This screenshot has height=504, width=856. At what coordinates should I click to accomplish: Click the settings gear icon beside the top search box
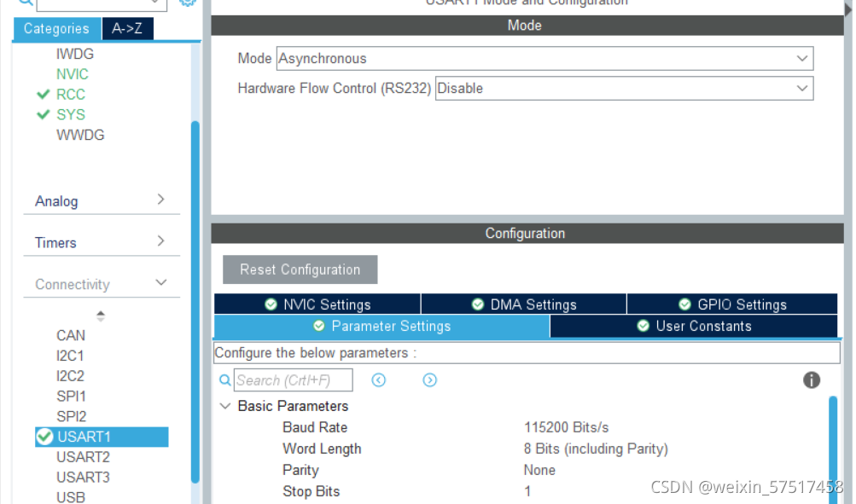pyautogui.click(x=187, y=3)
